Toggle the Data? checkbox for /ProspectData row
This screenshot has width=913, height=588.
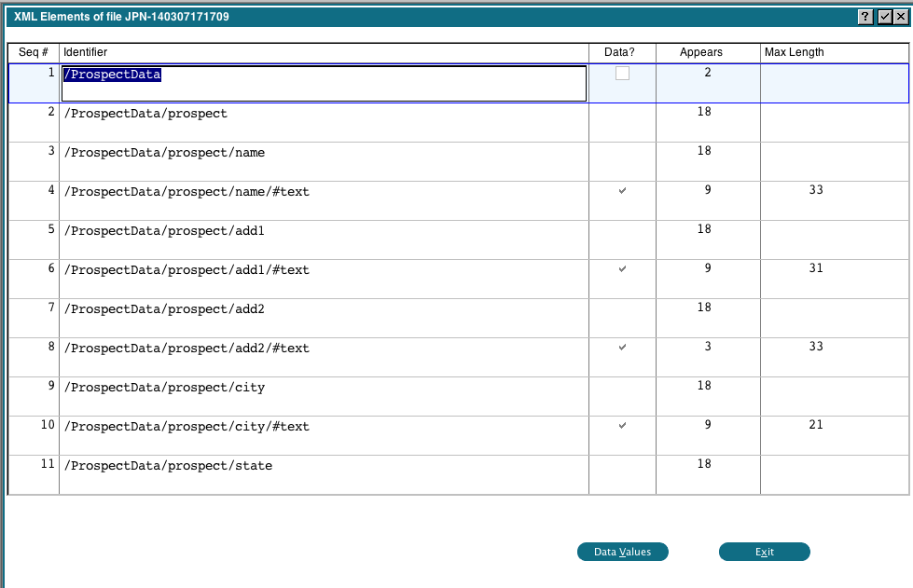click(622, 74)
